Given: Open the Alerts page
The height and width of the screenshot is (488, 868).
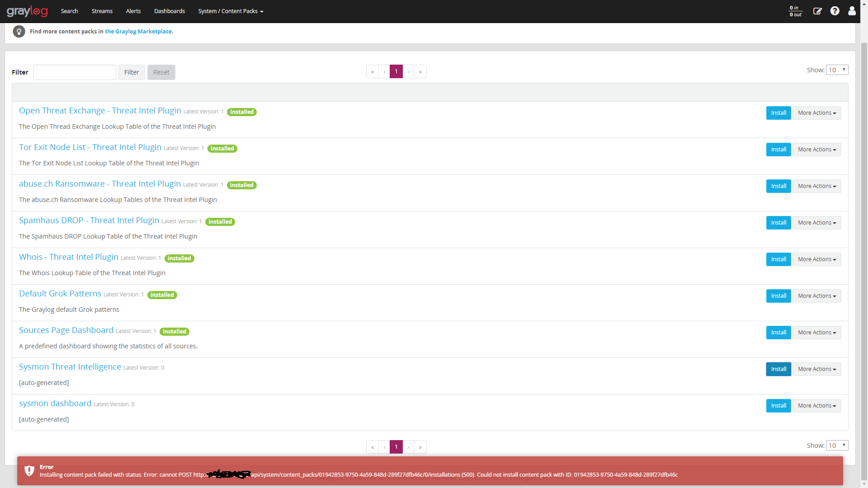Looking at the screenshot, I should click(133, 11).
